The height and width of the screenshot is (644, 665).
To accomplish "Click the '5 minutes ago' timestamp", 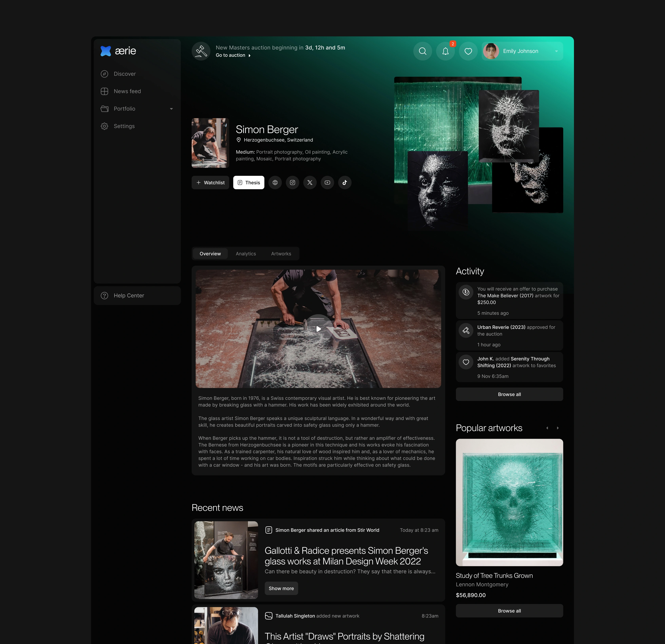I will [x=493, y=313].
